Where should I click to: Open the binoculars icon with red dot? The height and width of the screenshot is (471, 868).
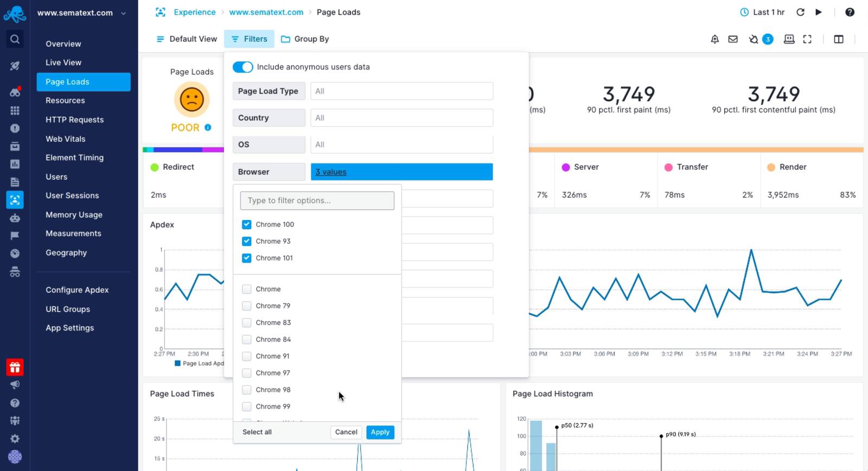click(15, 92)
